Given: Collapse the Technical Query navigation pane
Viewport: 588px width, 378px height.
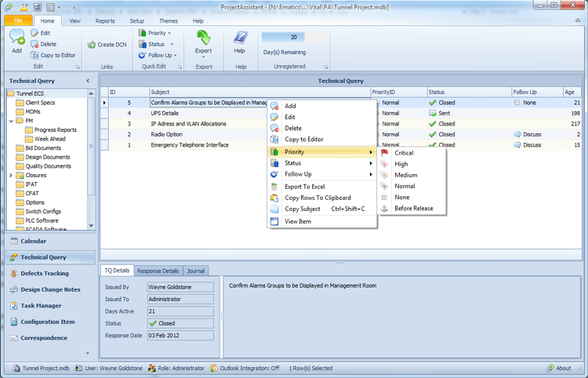Looking at the screenshot, I should (88, 81).
